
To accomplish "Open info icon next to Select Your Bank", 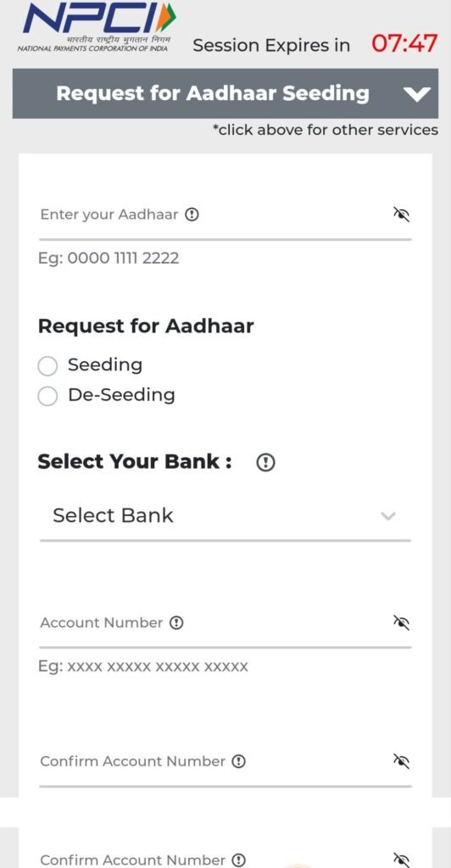I will point(265,462).
